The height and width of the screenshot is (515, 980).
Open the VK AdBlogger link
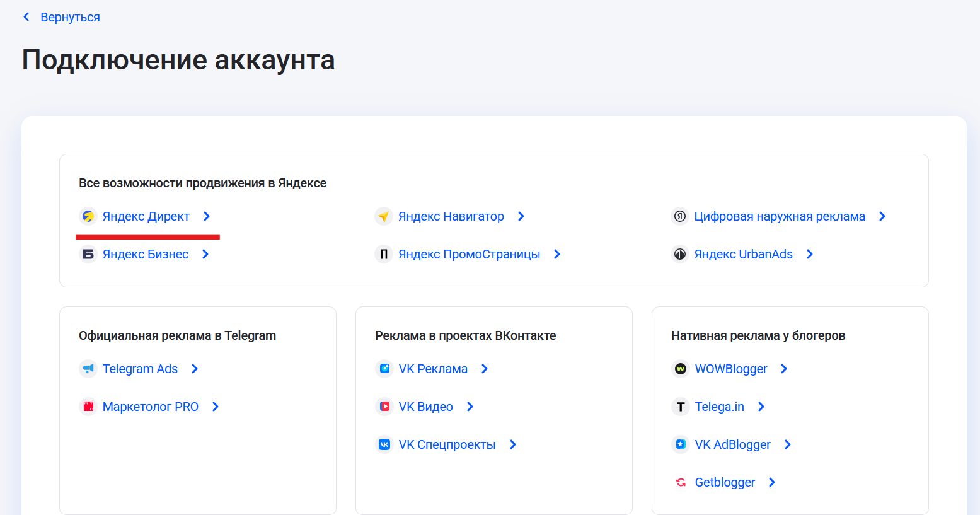pyautogui.click(x=733, y=444)
